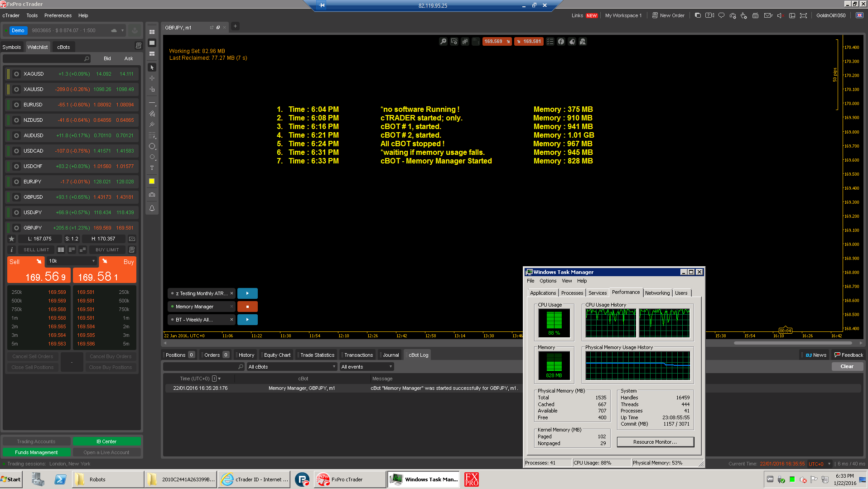Open the hotkeys keyboard icon
This screenshot has height=489, width=868.
click(x=755, y=15)
